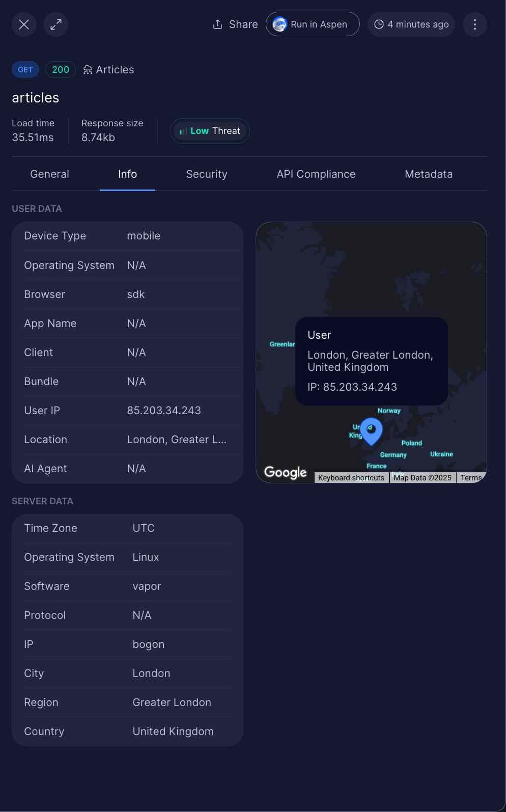The width and height of the screenshot is (506, 812).
Task: Click the Share upload icon
Action: [217, 24]
